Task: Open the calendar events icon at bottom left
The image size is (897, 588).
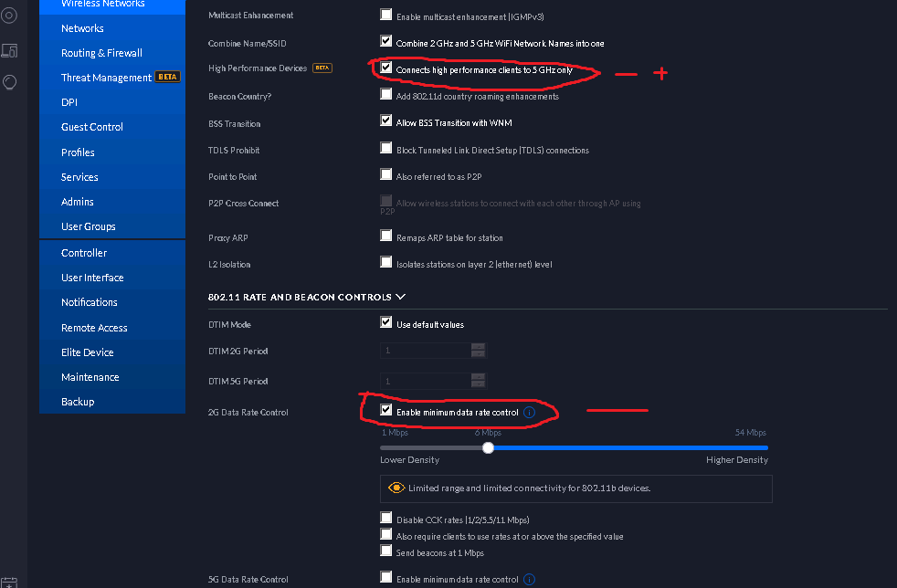Action: pos(9,583)
